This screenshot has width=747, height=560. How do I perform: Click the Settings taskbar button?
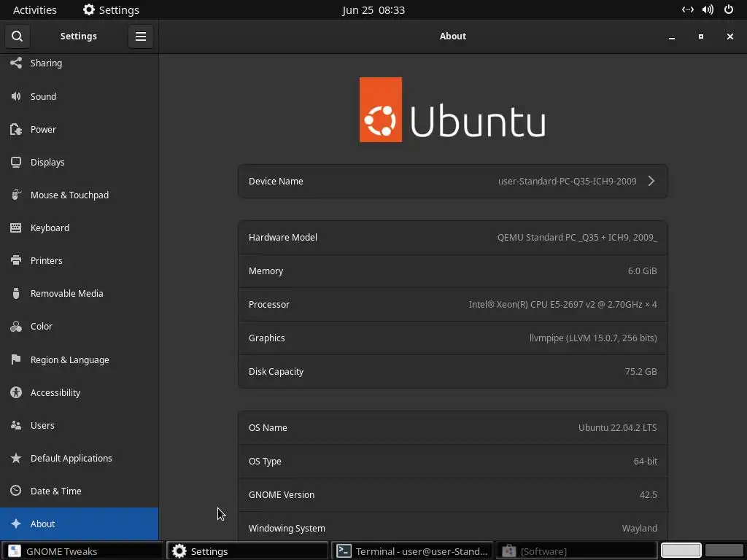pos(247,551)
